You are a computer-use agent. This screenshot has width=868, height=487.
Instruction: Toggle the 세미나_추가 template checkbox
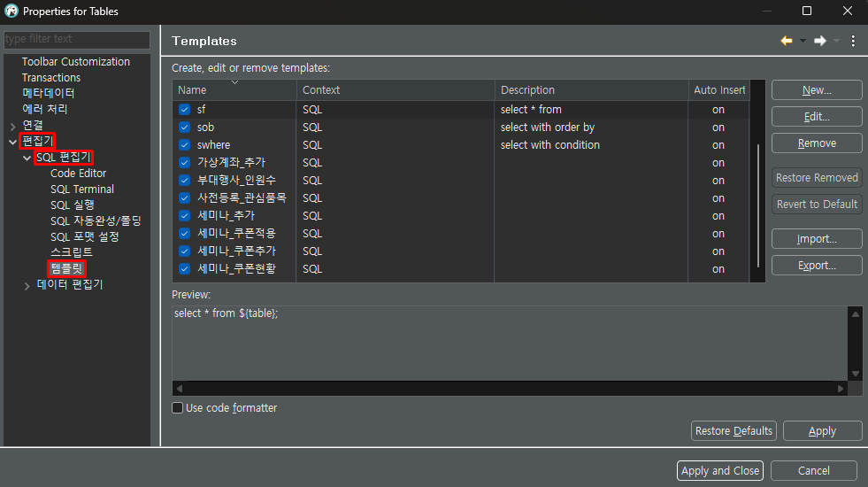184,216
